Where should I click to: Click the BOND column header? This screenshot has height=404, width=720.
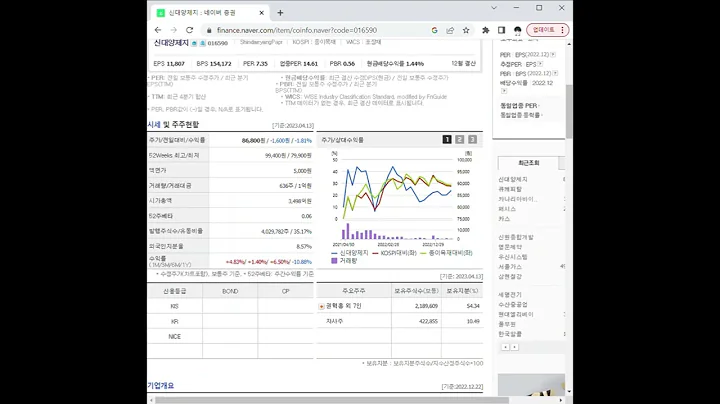(230, 291)
